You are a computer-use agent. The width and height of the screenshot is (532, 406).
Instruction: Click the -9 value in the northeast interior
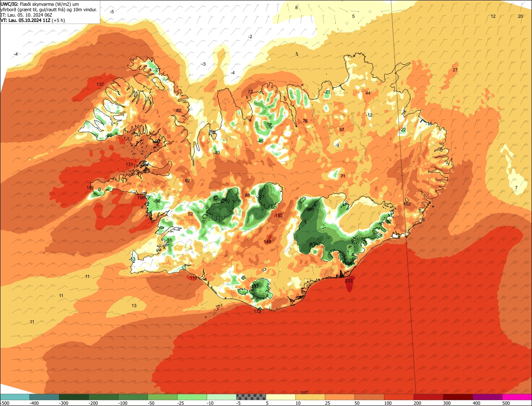pyautogui.click(x=337, y=145)
